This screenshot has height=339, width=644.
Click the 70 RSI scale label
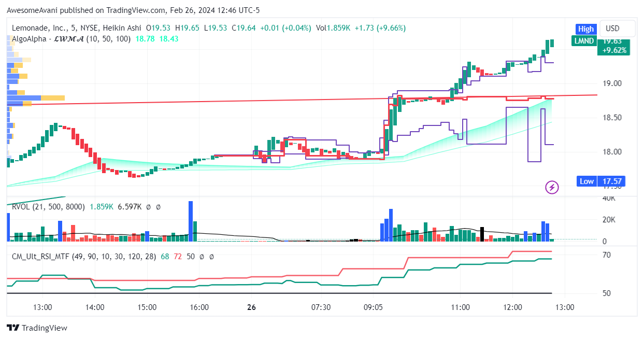point(606,255)
